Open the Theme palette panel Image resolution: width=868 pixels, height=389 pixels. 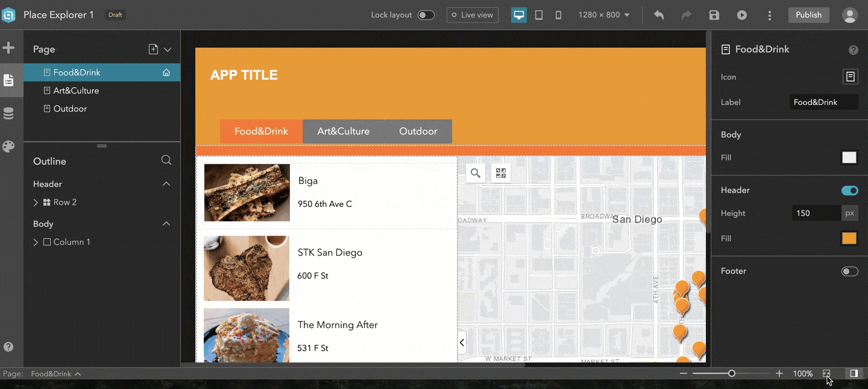8,147
